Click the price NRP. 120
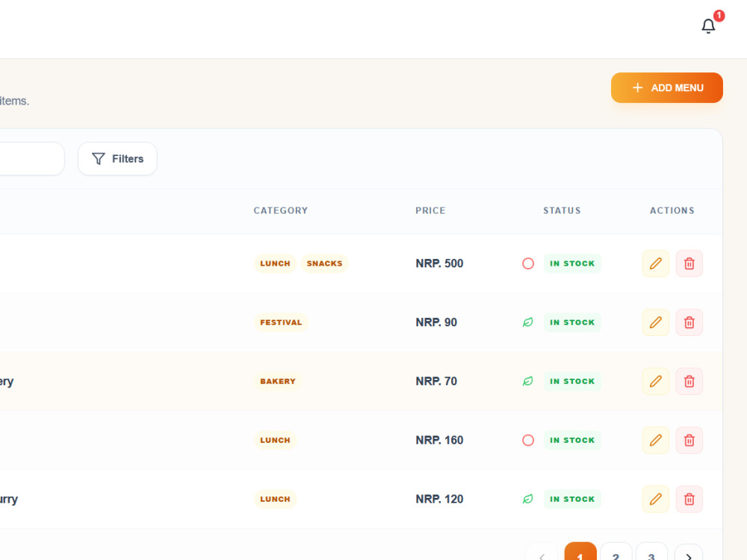This screenshot has height=560, width=747. (439, 499)
